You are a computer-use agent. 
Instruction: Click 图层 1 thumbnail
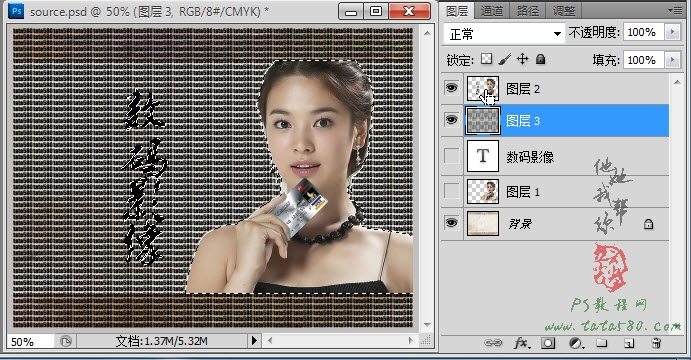[483, 191]
